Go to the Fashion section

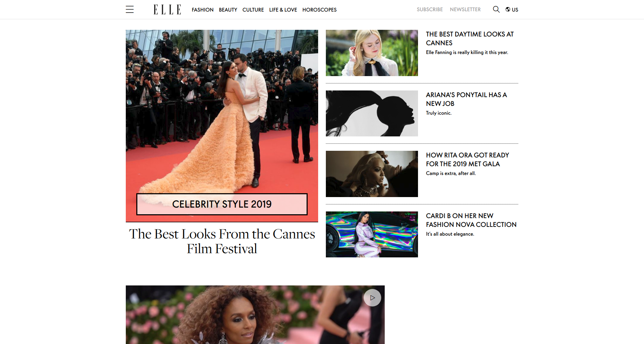203,10
